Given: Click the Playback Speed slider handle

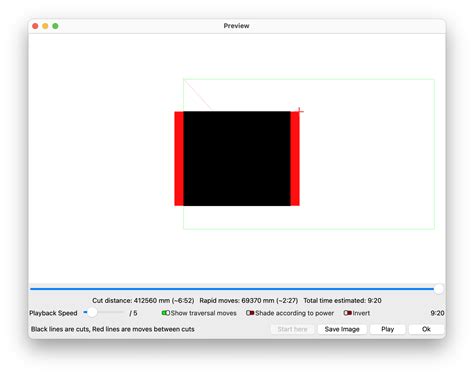Looking at the screenshot, I should pyautogui.click(x=92, y=312).
